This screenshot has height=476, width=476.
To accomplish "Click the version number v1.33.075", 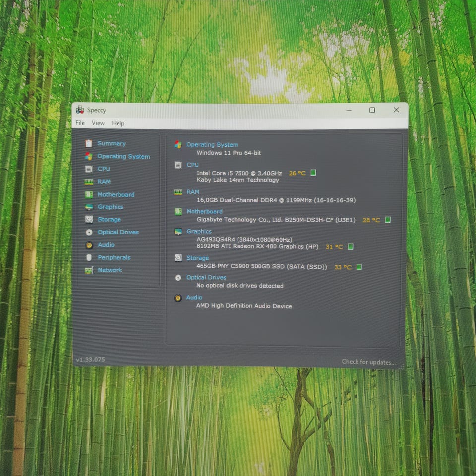I will tap(90, 359).
